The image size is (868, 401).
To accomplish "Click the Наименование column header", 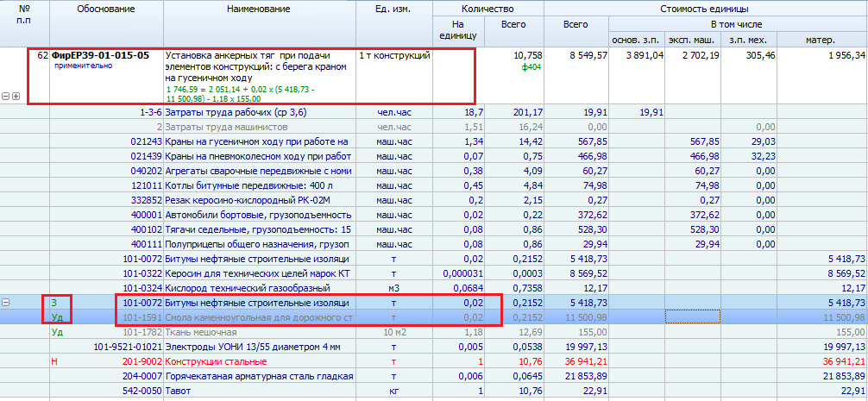I will [x=258, y=9].
